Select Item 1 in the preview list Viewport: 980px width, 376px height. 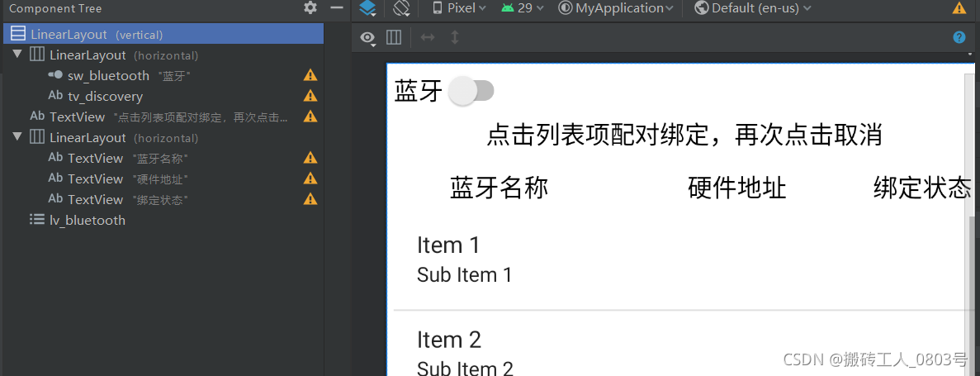(448, 245)
